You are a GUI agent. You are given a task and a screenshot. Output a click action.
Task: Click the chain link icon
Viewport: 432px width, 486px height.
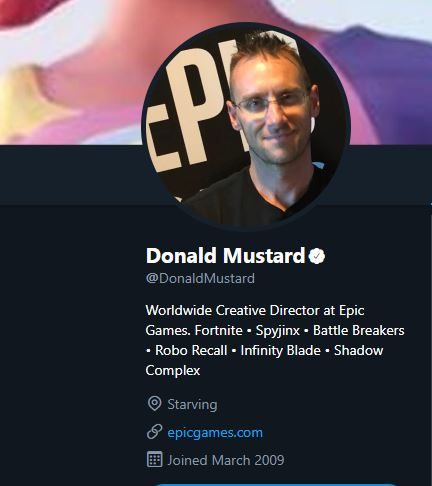(155, 432)
